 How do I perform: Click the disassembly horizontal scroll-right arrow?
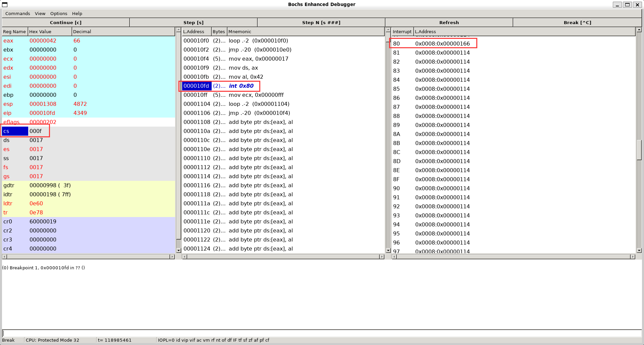point(382,257)
